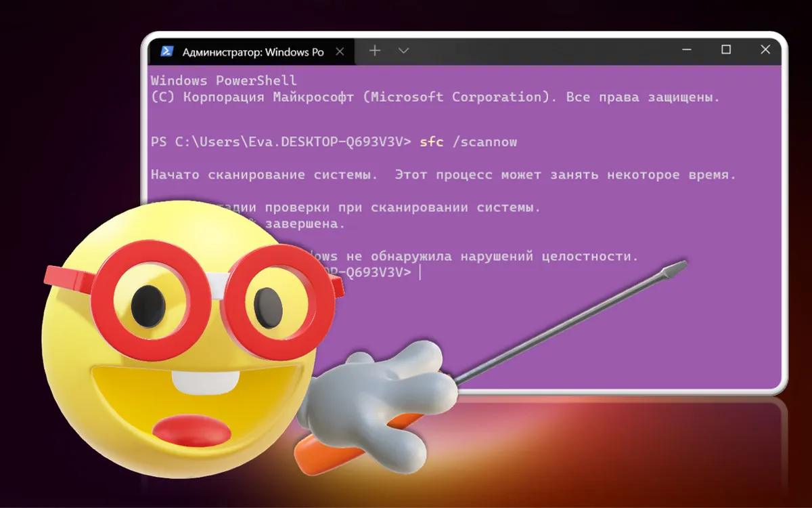The height and width of the screenshot is (508, 812).
Task: Maximize the terminal window
Action: point(726,50)
